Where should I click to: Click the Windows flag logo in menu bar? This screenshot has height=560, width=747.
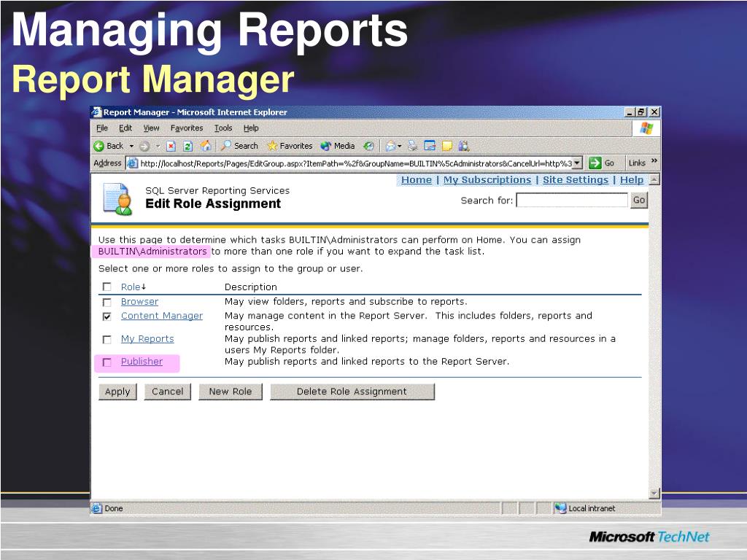(646, 128)
